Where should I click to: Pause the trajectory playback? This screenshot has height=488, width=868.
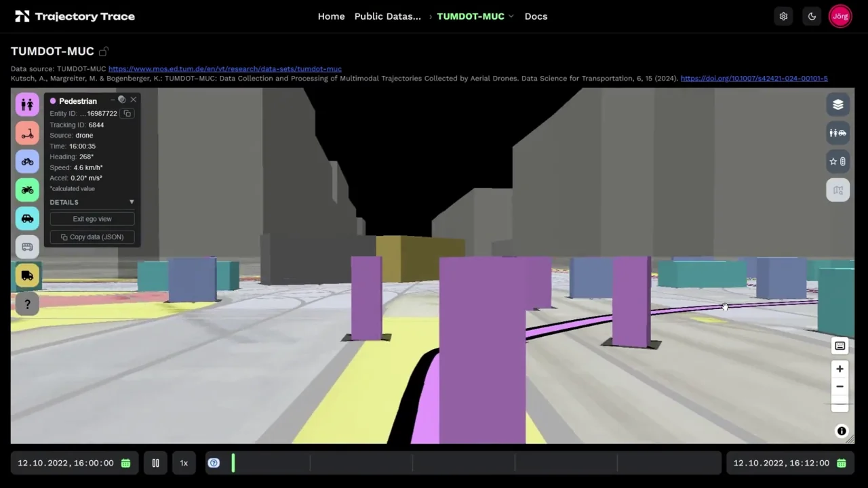(x=155, y=463)
